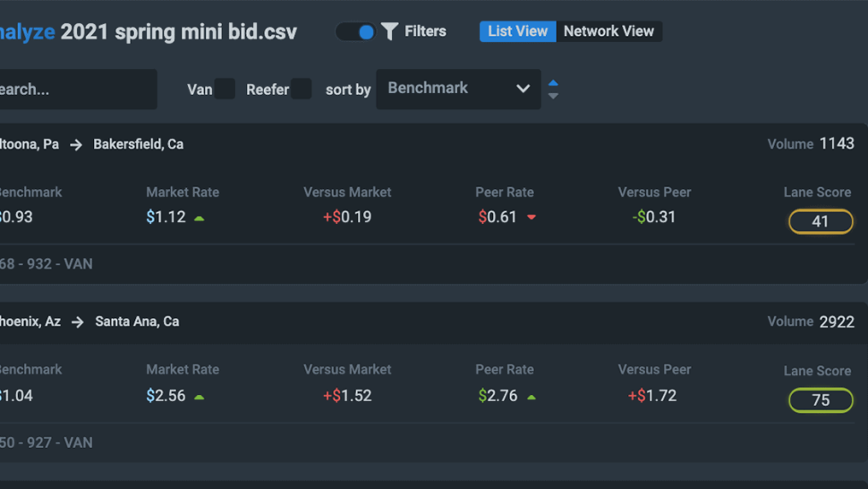Click green trend arrow beside $2.56
The height and width of the screenshot is (489, 868).
pyautogui.click(x=200, y=397)
